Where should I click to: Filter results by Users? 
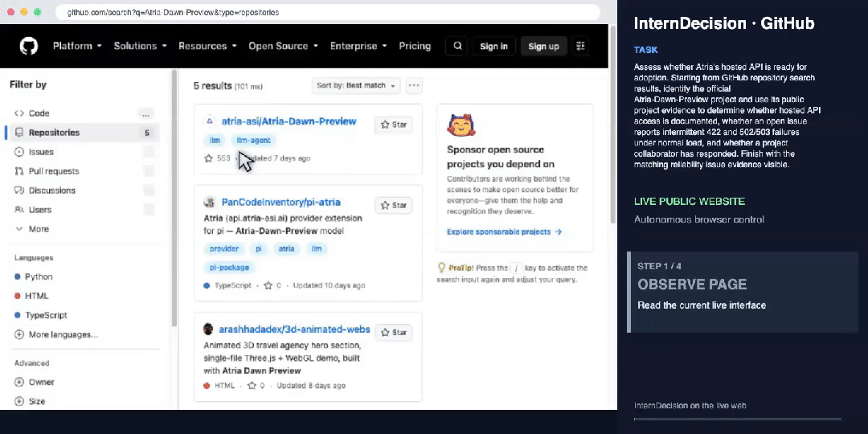pos(82,210)
